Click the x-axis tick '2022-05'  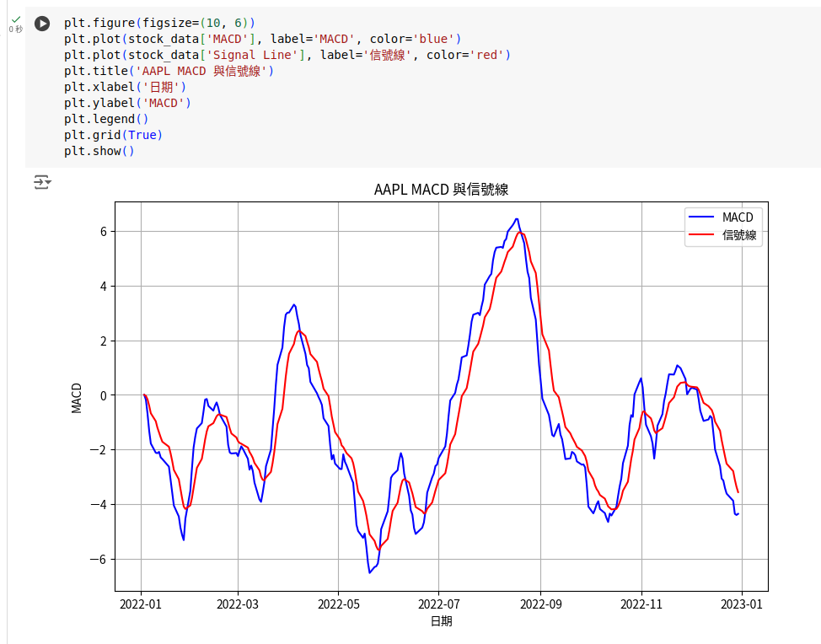pos(339,604)
